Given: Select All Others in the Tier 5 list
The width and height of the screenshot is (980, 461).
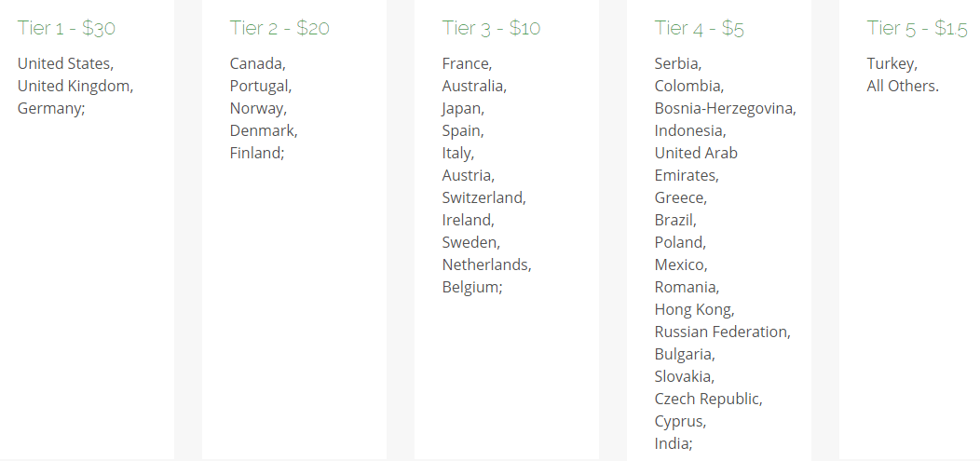Looking at the screenshot, I should [903, 86].
